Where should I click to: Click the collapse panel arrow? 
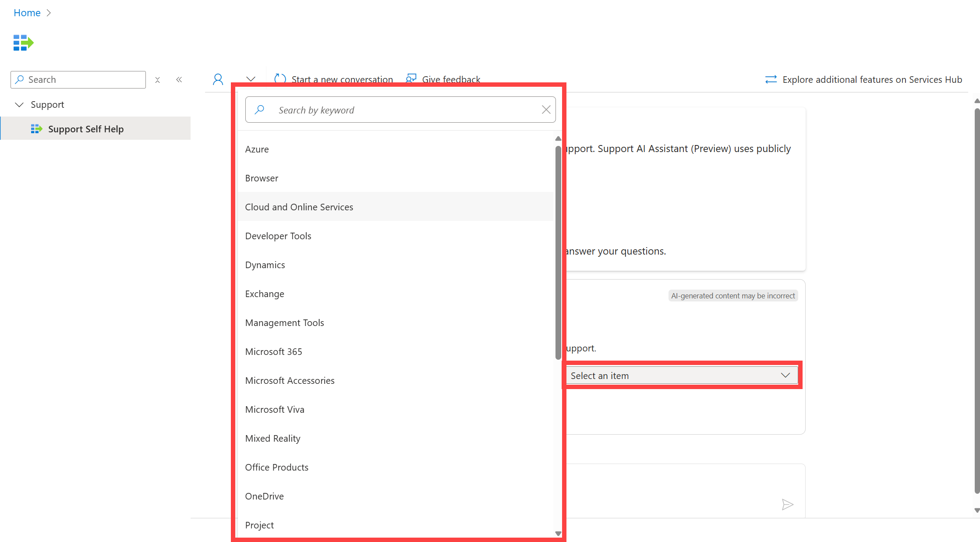pyautogui.click(x=180, y=79)
